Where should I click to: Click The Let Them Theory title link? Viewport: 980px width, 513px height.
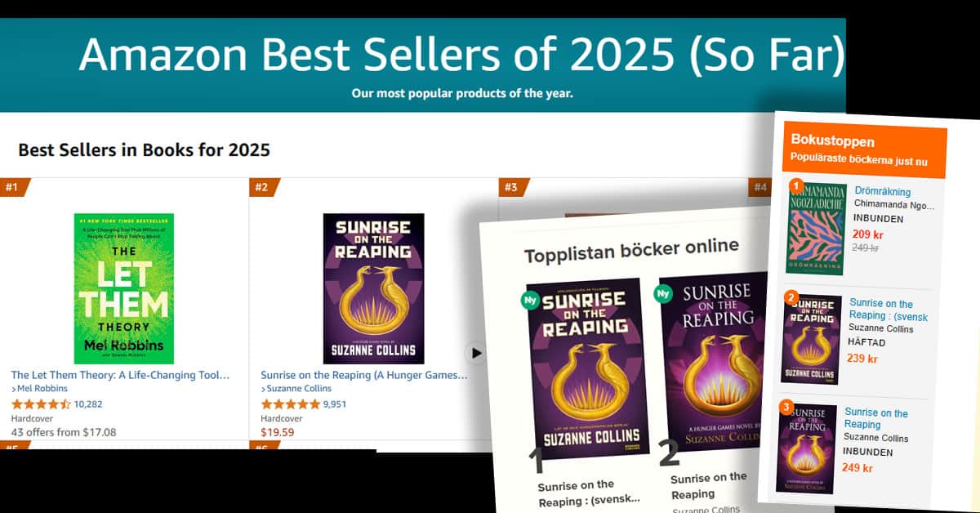pos(121,375)
